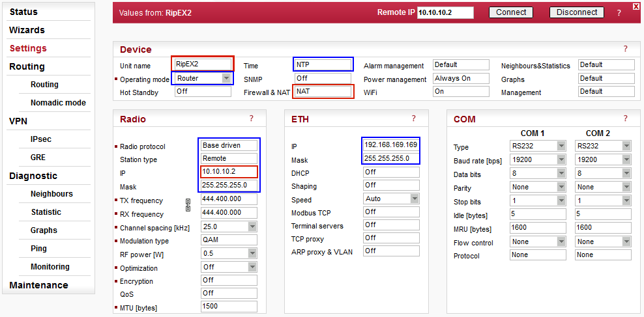Click the RX frequency input field

point(229,213)
